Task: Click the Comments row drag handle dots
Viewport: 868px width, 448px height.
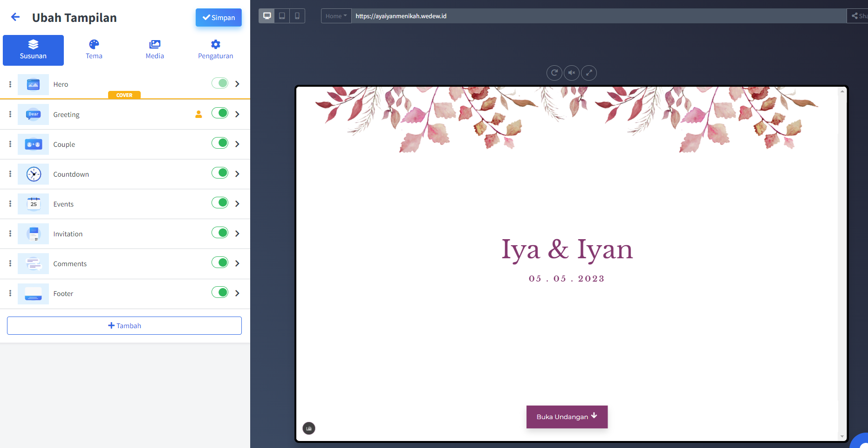Action: click(10, 263)
